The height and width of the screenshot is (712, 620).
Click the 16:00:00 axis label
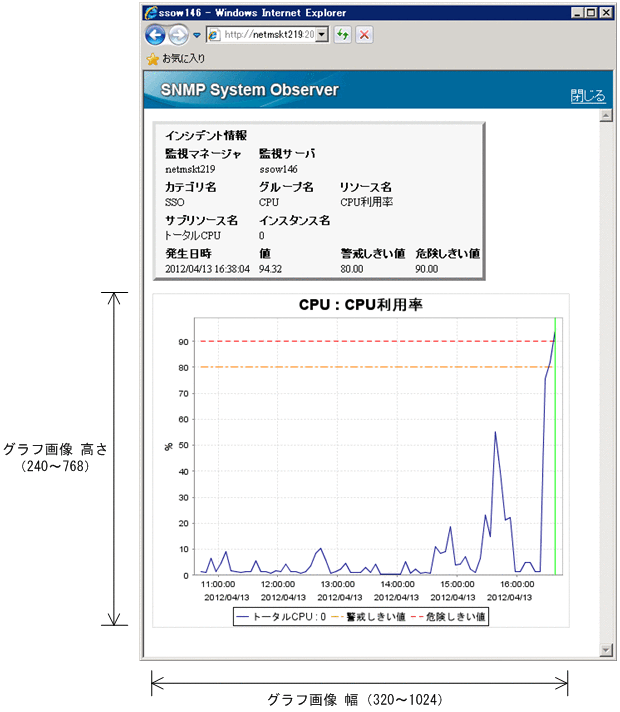click(517, 584)
